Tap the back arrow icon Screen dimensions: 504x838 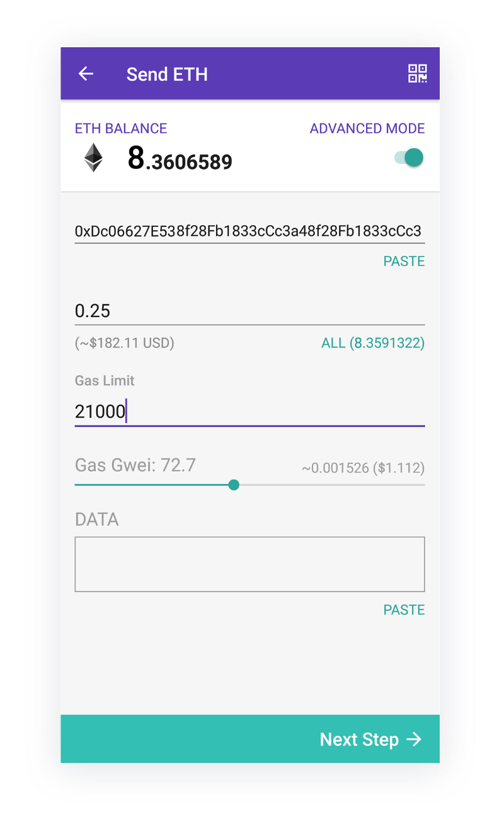[86, 74]
